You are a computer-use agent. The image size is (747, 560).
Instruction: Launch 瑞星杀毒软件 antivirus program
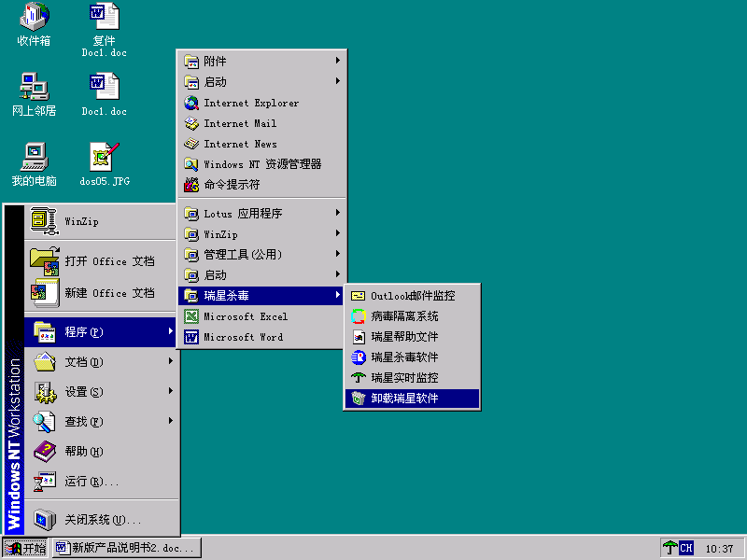412,357
